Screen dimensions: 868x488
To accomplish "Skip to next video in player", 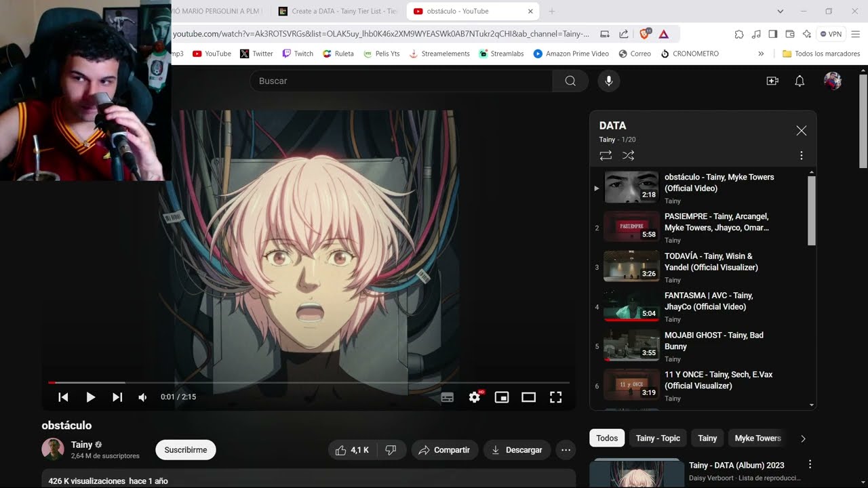I will [117, 397].
